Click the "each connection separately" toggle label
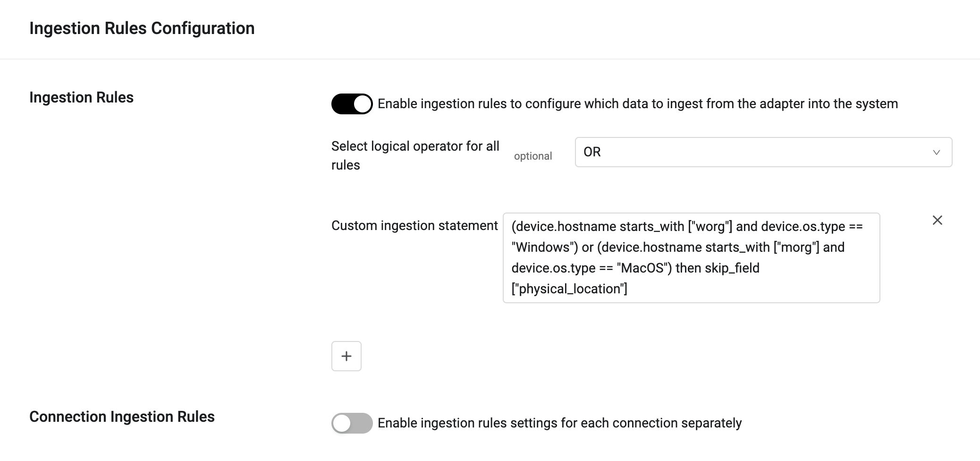This screenshot has height=461, width=980. click(559, 423)
